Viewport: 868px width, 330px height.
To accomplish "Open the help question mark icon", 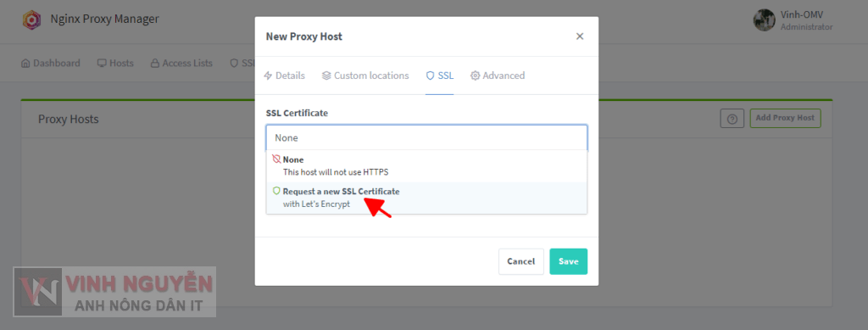I will 732,119.
